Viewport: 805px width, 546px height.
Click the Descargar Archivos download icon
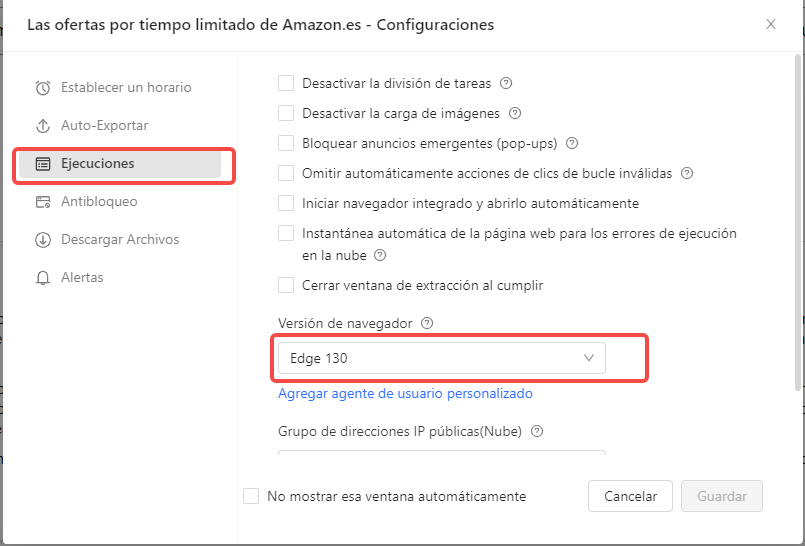(x=43, y=240)
